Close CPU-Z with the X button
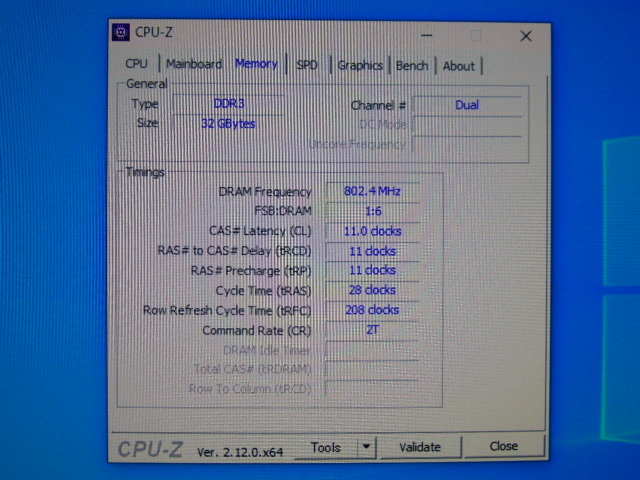 526,36
